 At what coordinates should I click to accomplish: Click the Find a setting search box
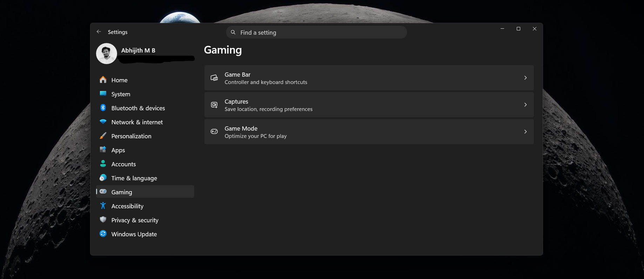tap(316, 32)
